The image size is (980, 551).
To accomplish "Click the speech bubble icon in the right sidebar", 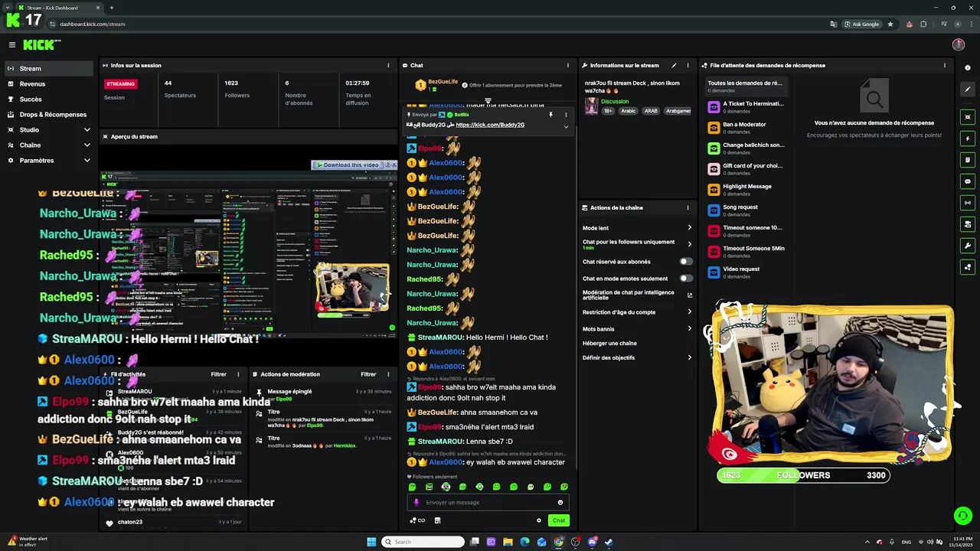I will tap(968, 181).
